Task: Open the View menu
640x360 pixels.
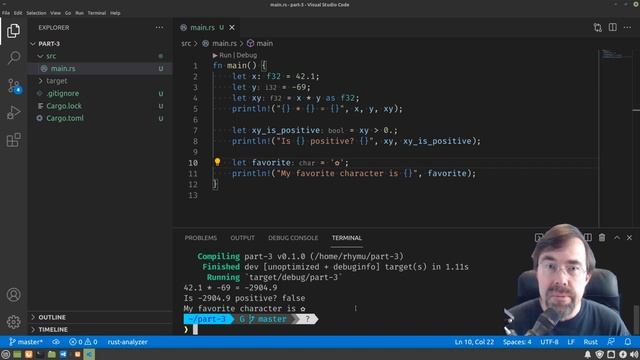Action: (56, 13)
